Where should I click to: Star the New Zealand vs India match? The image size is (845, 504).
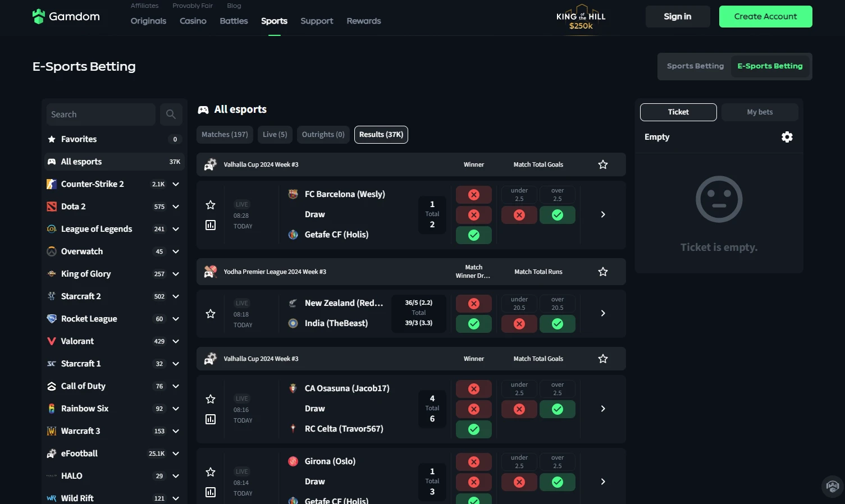pyautogui.click(x=211, y=314)
